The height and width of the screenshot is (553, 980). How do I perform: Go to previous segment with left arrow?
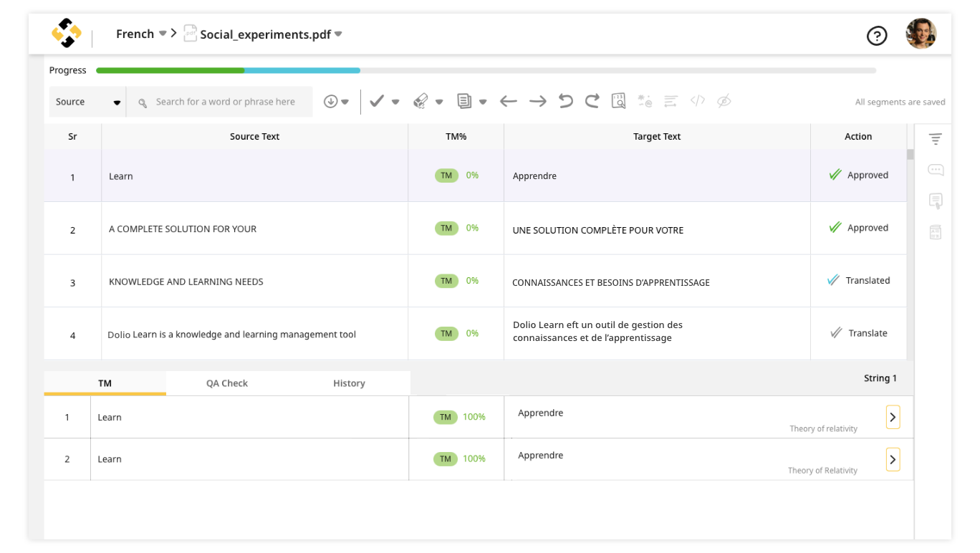point(509,102)
